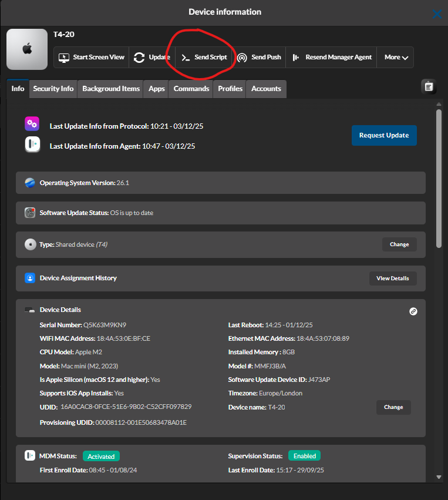Switch to the Info tab

(18, 89)
